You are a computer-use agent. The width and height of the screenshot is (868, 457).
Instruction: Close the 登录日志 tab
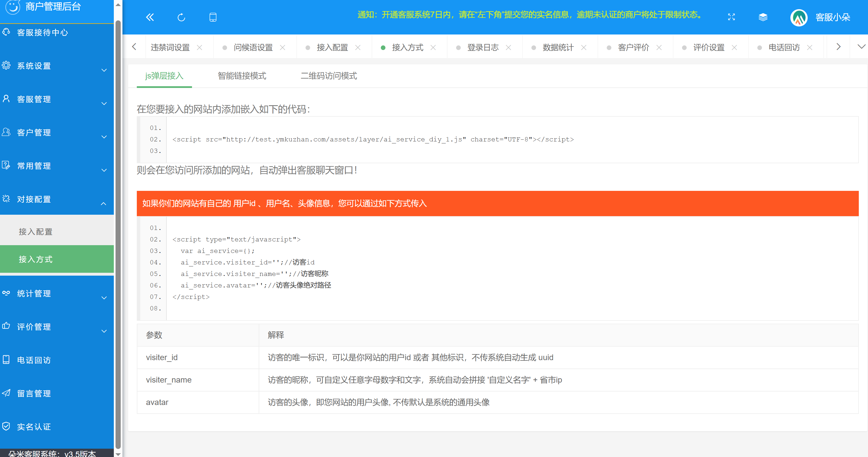[x=509, y=47]
